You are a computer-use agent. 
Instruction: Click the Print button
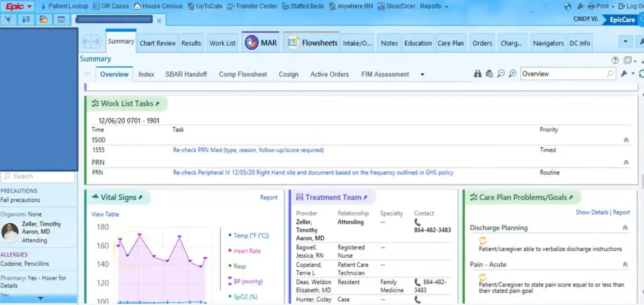pos(598,6)
